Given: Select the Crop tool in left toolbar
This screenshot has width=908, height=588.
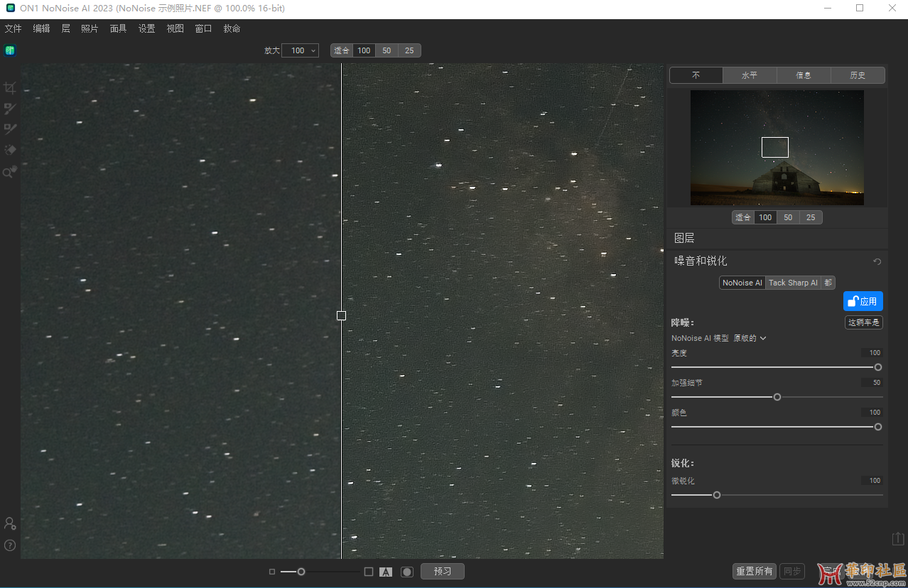Looking at the screenshot, I should (9, 88).
